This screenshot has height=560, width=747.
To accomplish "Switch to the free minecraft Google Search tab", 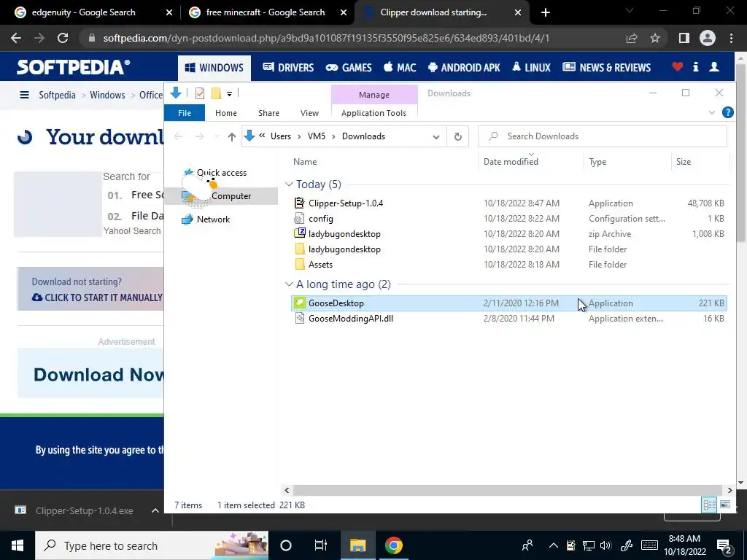I will [265, 12].
